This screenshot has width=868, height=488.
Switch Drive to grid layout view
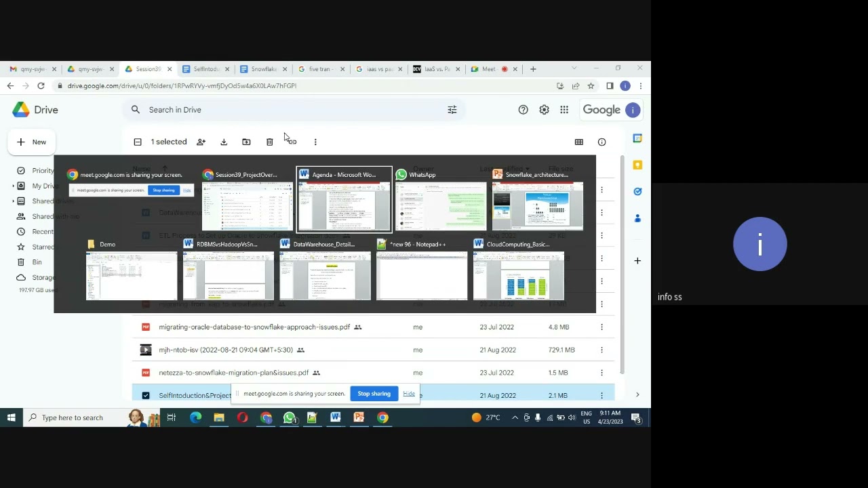coord(578,142)
